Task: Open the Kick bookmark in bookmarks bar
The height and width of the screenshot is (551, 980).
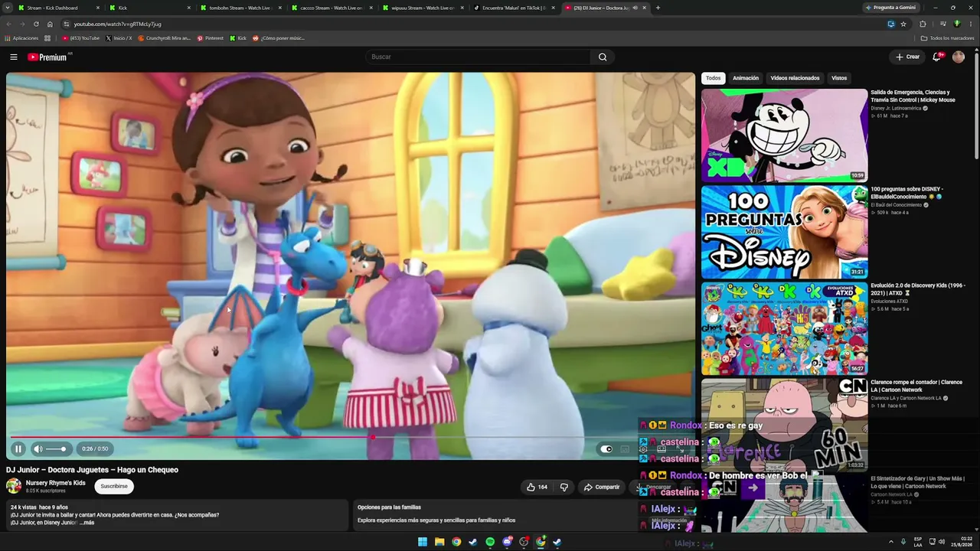Action: pos(238,38)
